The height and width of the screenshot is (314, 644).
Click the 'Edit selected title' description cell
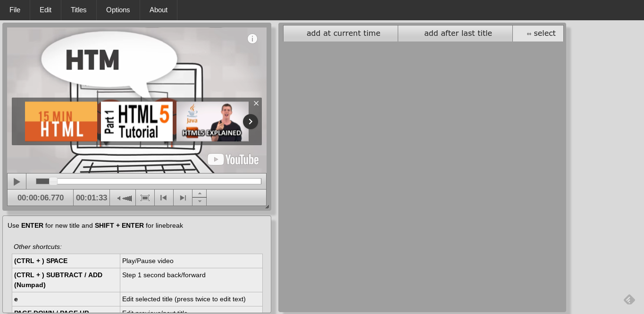tap(191, 299)
